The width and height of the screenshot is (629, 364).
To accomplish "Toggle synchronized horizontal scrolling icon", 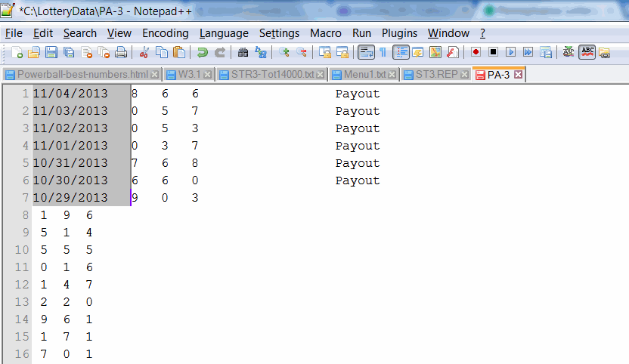I will tap(342, 53).
